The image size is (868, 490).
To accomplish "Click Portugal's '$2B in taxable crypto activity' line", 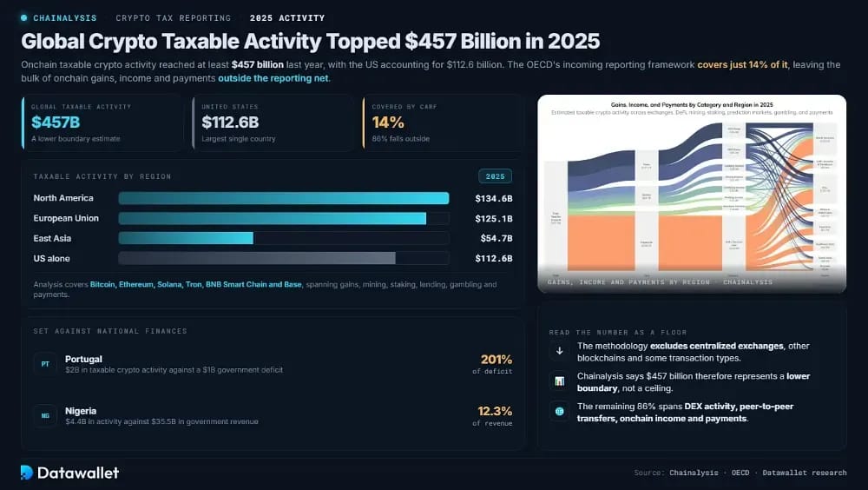I will (174, 370).
